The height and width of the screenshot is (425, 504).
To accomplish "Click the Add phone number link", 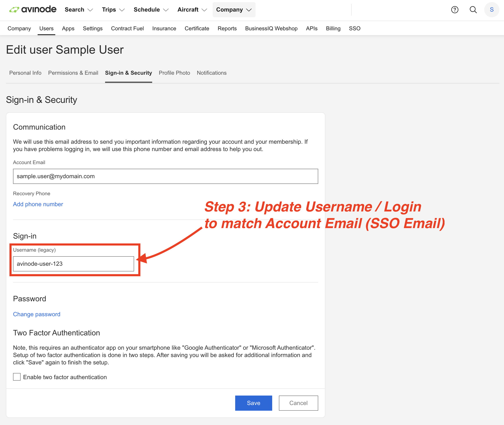I will 38,204.
